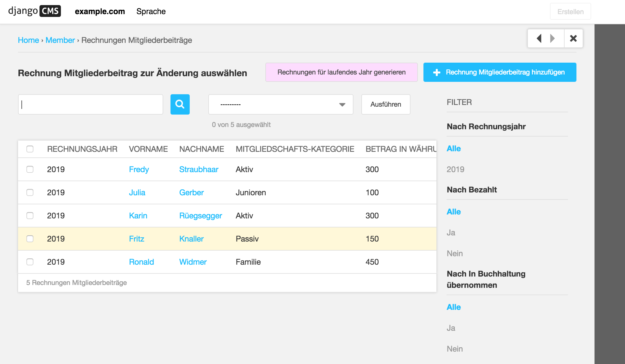Sort by Mitgliedschafts-Kategorie column header
The image size is (625, 364).
coord(295,149)
